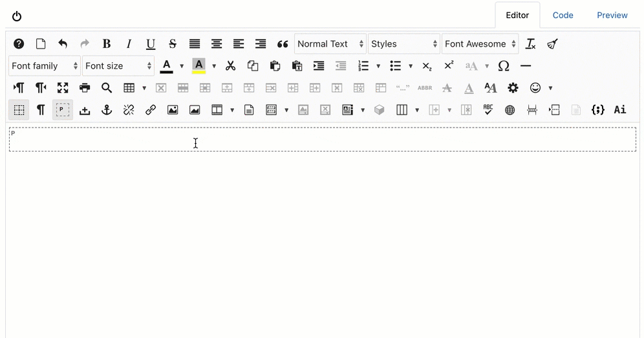644x338 pixels.
Task: Apply superscript formatting
Action: pos(449,66)
